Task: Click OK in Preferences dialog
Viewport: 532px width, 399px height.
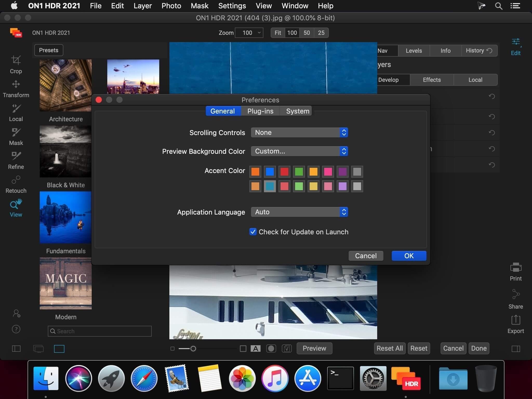Action: pyautogui.click(x=409, y=256)
